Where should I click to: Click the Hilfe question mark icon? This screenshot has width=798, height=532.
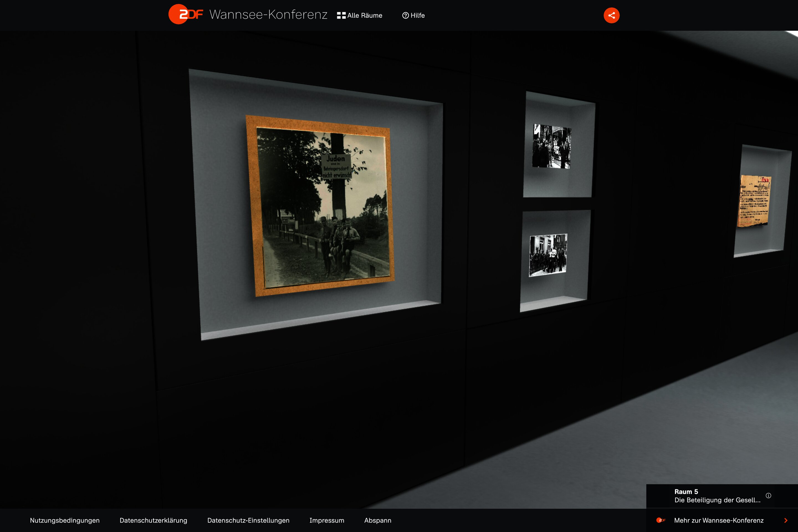click(405, 16)
